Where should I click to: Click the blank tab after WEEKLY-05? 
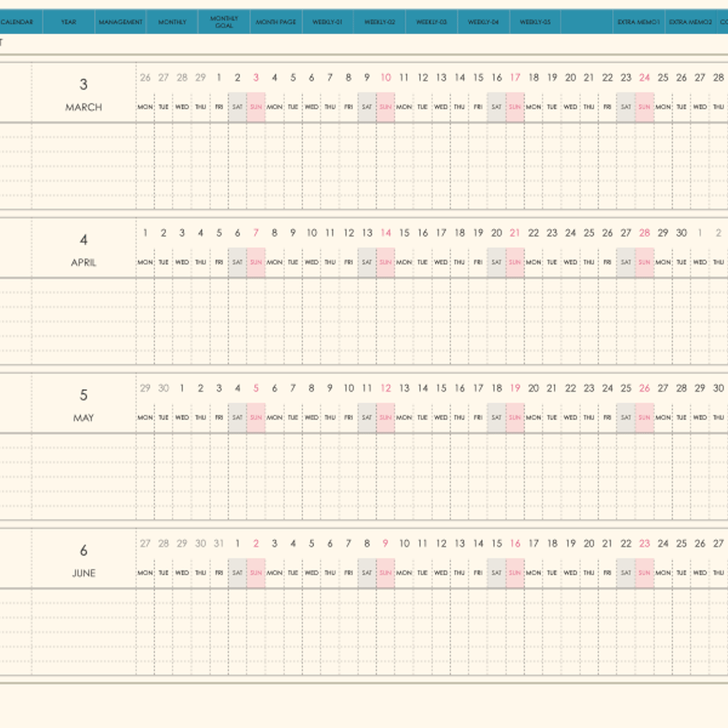[587, 22]
